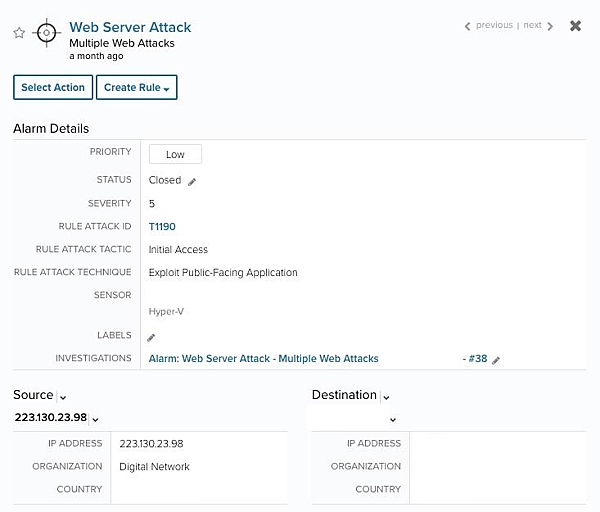Viewport: 600px width, 512px height.
Task: Click the Select Action button
Action: [53, 88]
